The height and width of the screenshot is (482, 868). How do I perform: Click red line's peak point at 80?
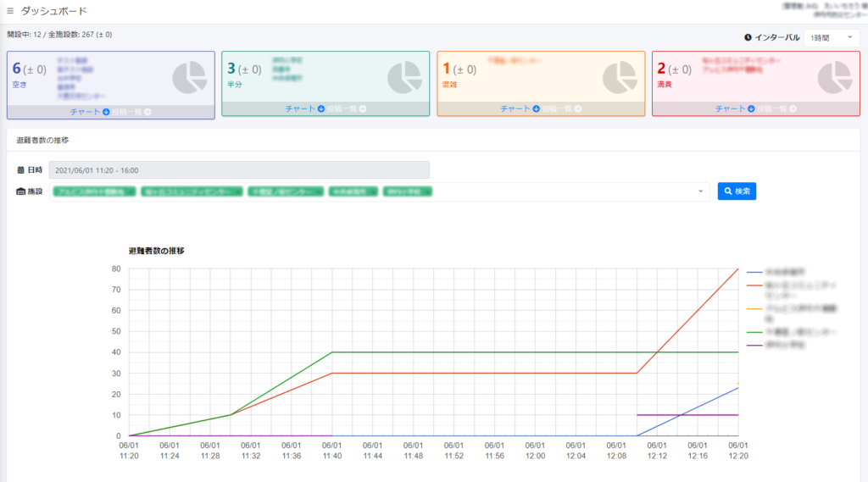(738, 269)
